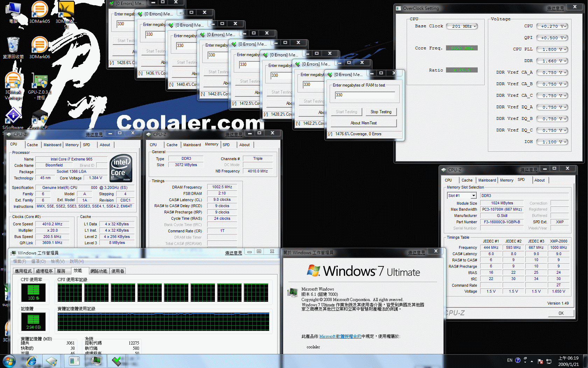
Task: Click the Intel Core i7 logo in CPU-Z
Action: [121, 168]
